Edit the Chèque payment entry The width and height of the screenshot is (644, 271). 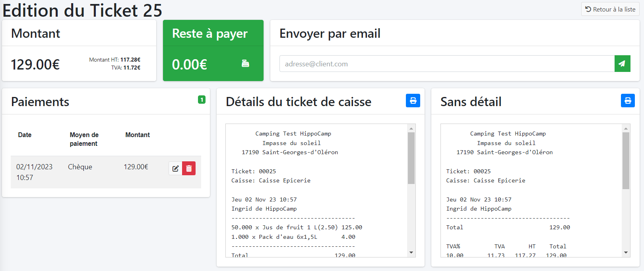pos(175,168)
